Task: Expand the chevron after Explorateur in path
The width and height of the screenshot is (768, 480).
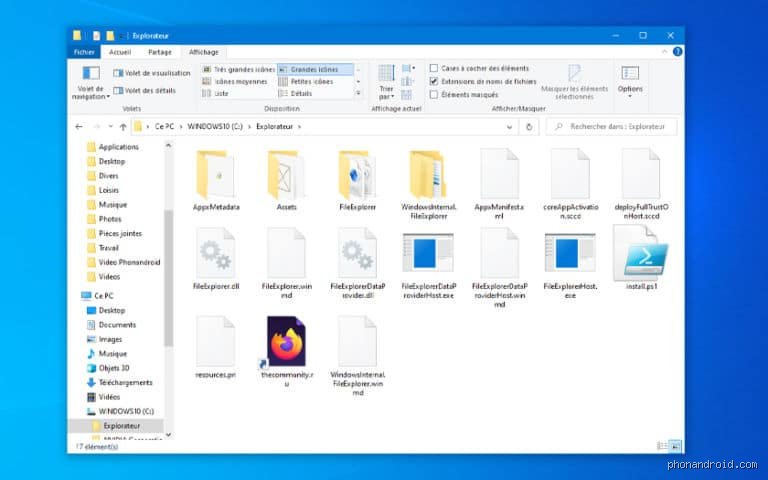Action: point(299,127)
